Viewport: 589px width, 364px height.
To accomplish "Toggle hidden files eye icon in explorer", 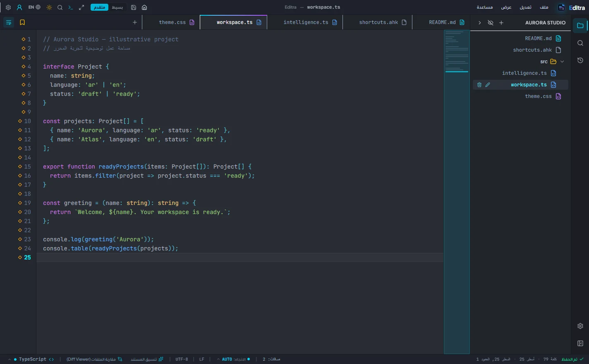I will click(491, 23).
